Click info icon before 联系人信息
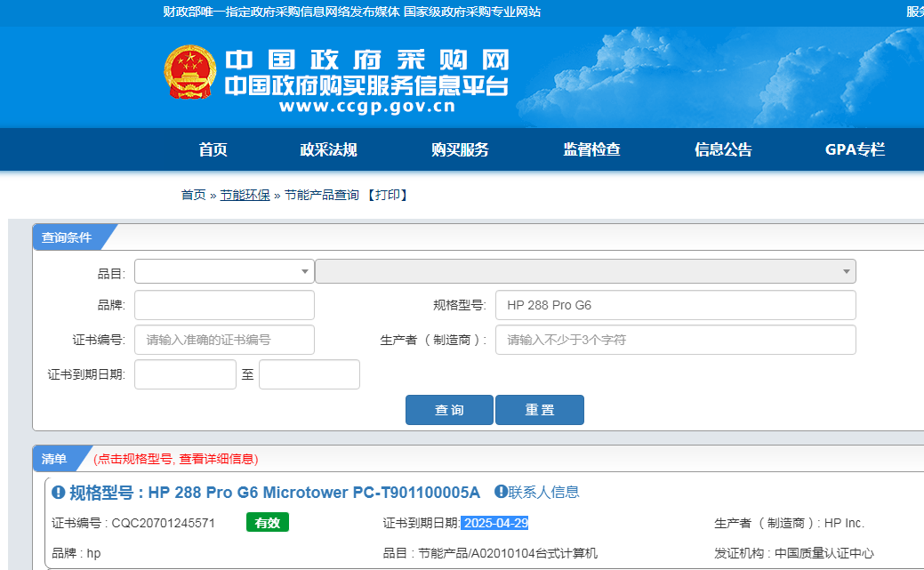Screen dimensions: 924x570 click(501, 492)
